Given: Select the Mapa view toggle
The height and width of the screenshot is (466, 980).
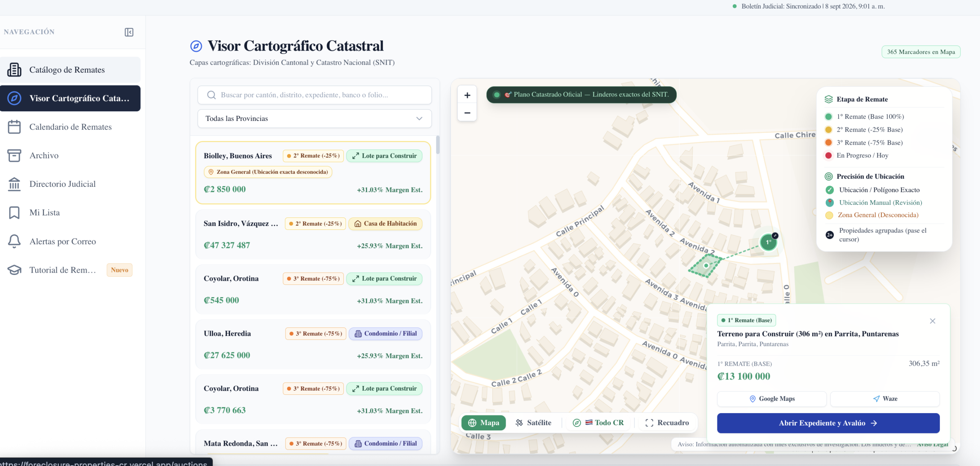Looking at the screenshot, I should tap(483, 423).
